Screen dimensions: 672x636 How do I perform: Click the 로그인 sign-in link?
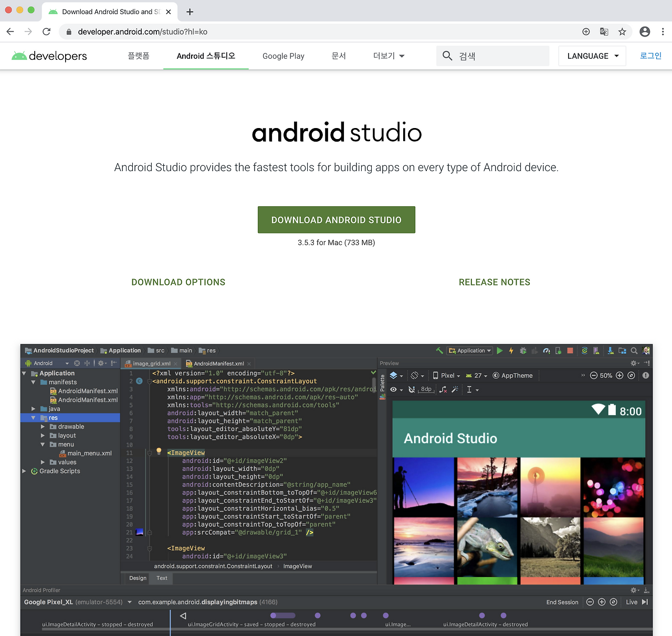coord(650,56)
